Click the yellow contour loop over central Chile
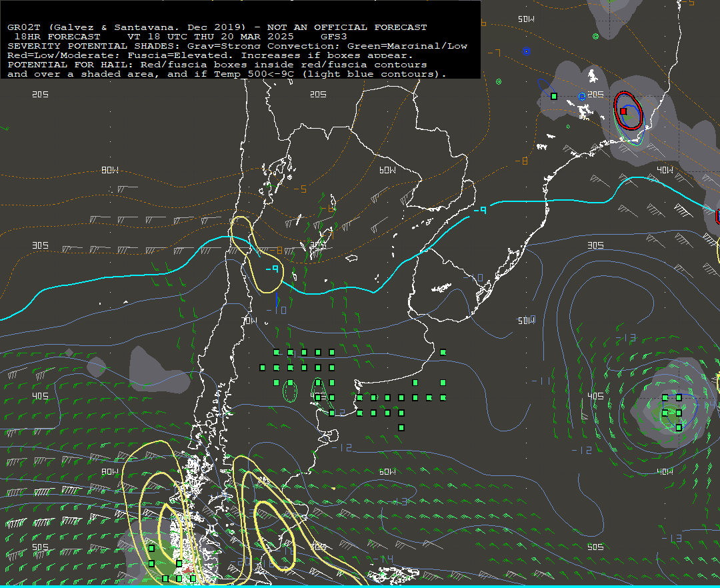 pyautogui.click(x=257, y=255)
